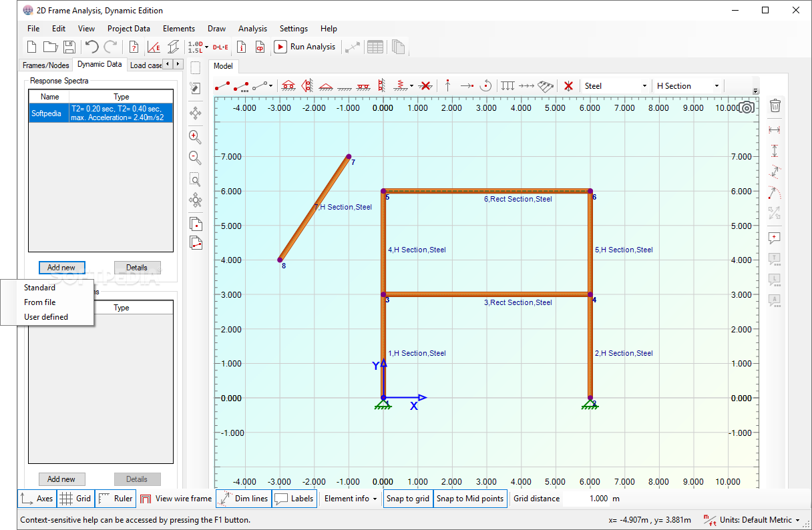The height and width of the screenshot is (530, 812).
Task: Open the sections I-beam icon
Action: pos(172,47)
